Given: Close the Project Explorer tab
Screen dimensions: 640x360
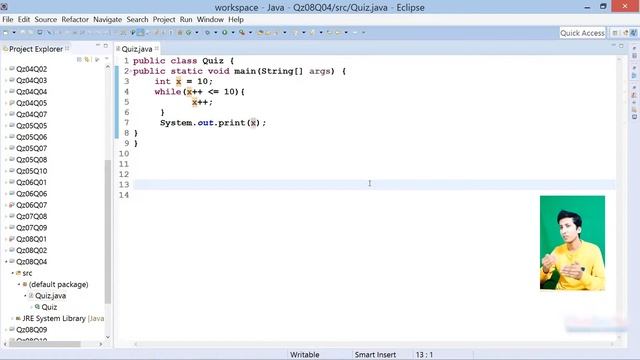Looking at the screenshot, I should (67, 49).
